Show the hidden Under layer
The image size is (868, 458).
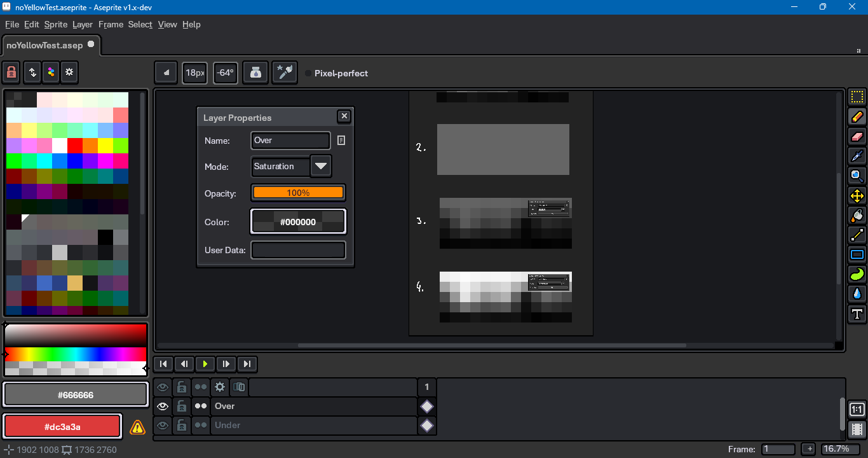point(163,425)
